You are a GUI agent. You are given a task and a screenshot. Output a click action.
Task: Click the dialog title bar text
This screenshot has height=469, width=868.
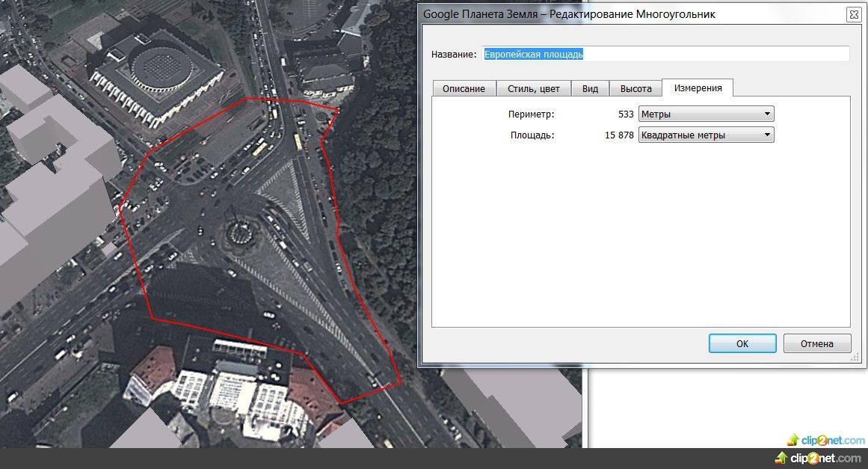570,14
